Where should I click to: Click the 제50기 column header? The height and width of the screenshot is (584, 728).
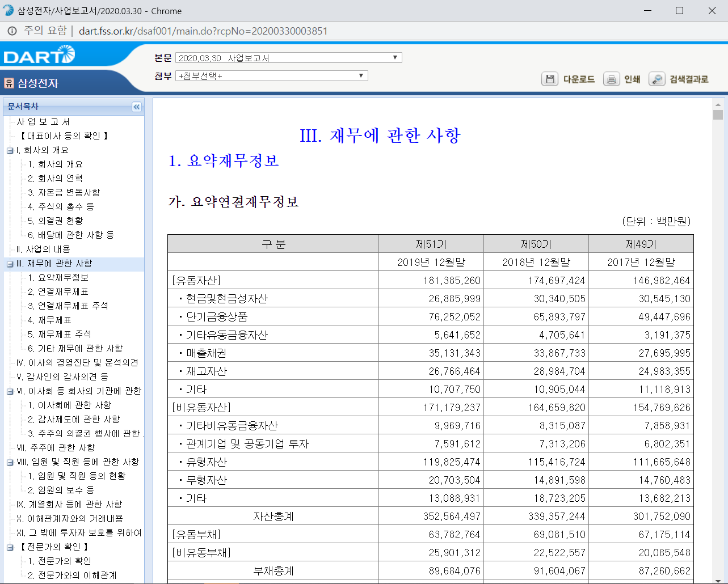536,244
